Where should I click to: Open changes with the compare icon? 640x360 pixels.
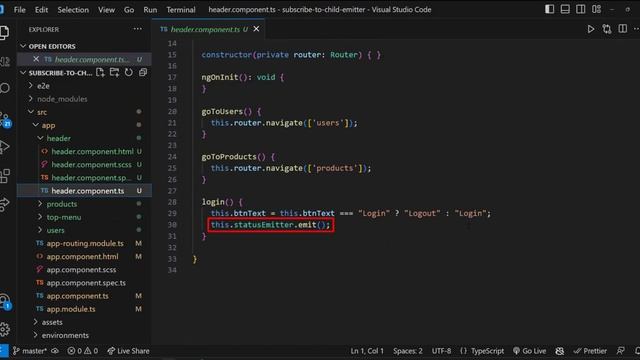point(607,29)
